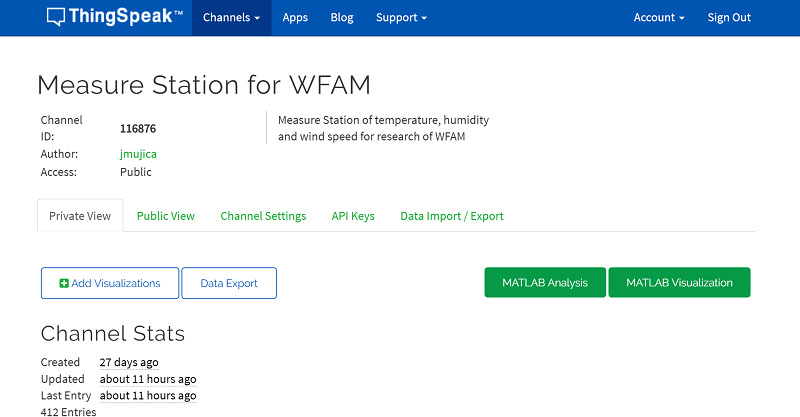This screenshot has width=800, height=417.
Task: Click the '27 days ago' created timestamp
Action: point(129,362)
